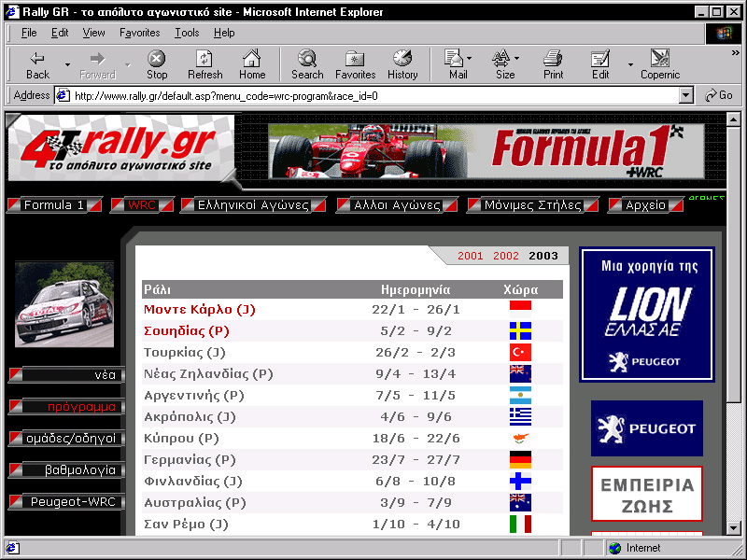747x560 pixels.
Task: Stop the page loading
Action: pyautogui.click(x=157, y=65)
